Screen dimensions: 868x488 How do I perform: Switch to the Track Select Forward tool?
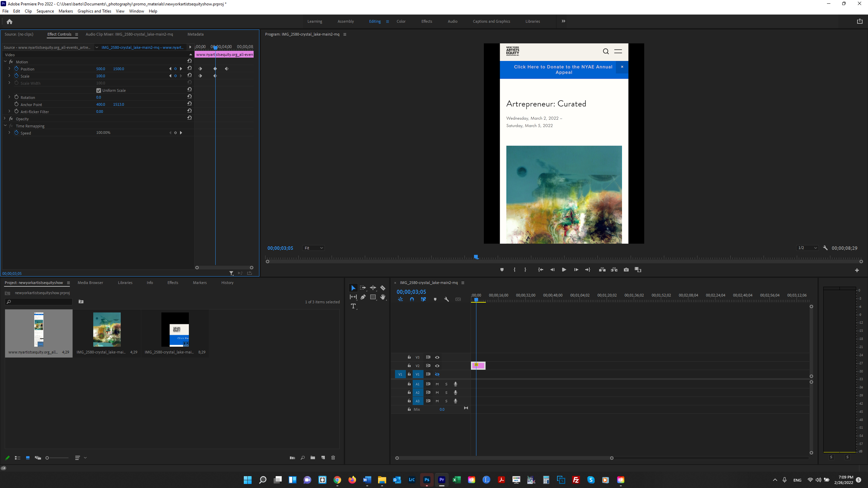[362, 287]
